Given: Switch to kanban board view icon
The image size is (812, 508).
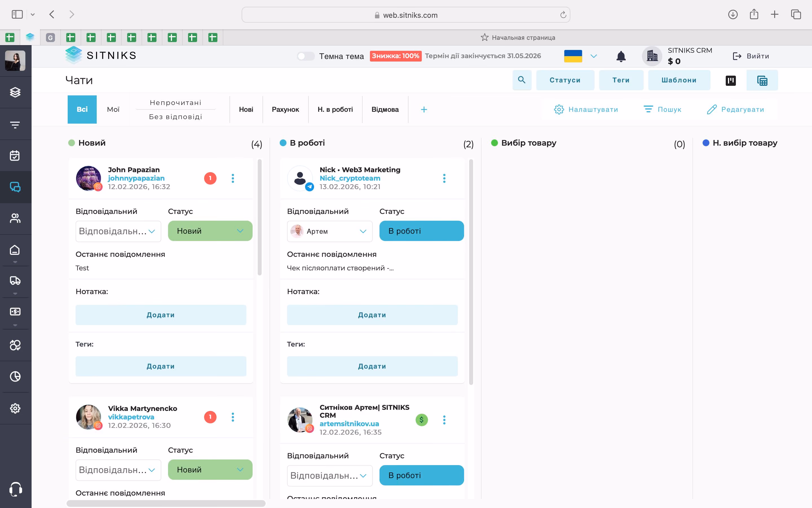Looking at the screenshot, I should click(x=731, y=80).
